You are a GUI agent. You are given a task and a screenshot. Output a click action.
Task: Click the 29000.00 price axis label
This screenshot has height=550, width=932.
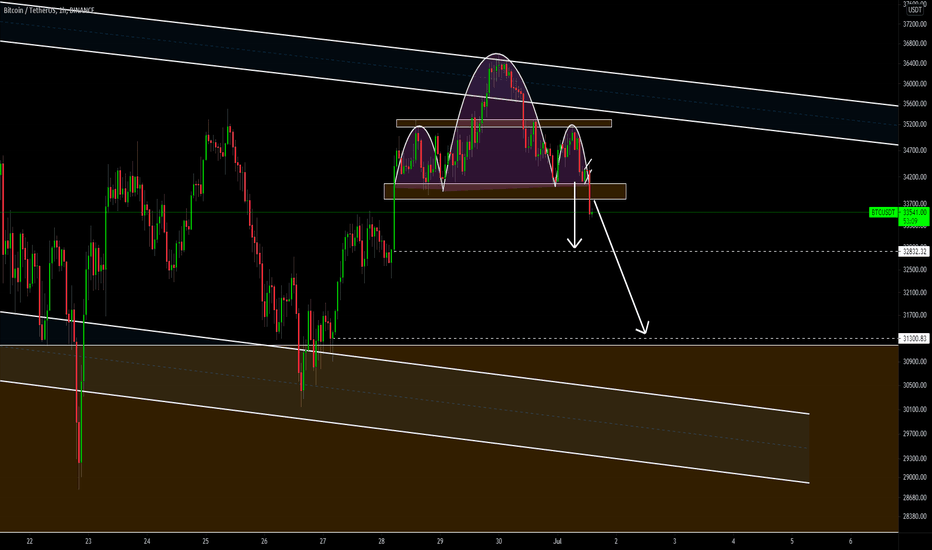915,477
